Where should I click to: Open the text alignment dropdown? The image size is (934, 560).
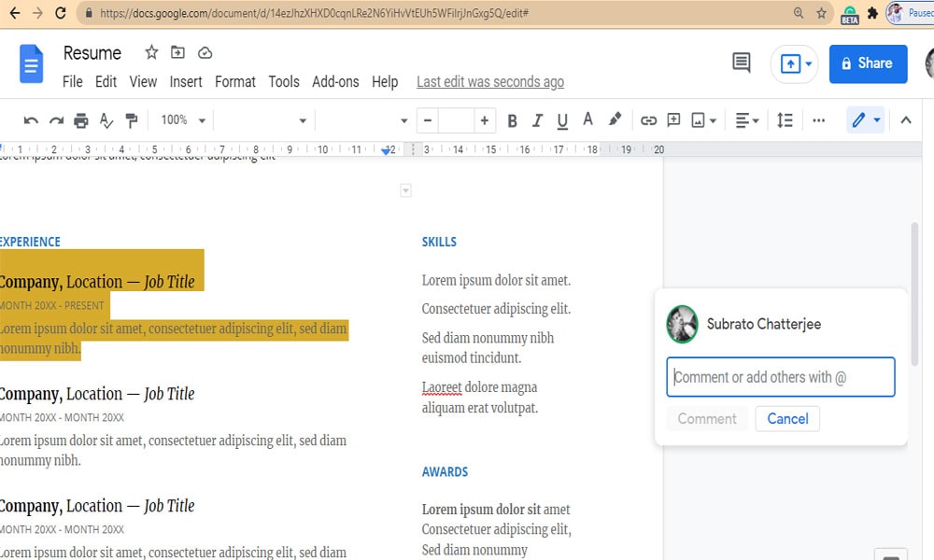[746, 120]
